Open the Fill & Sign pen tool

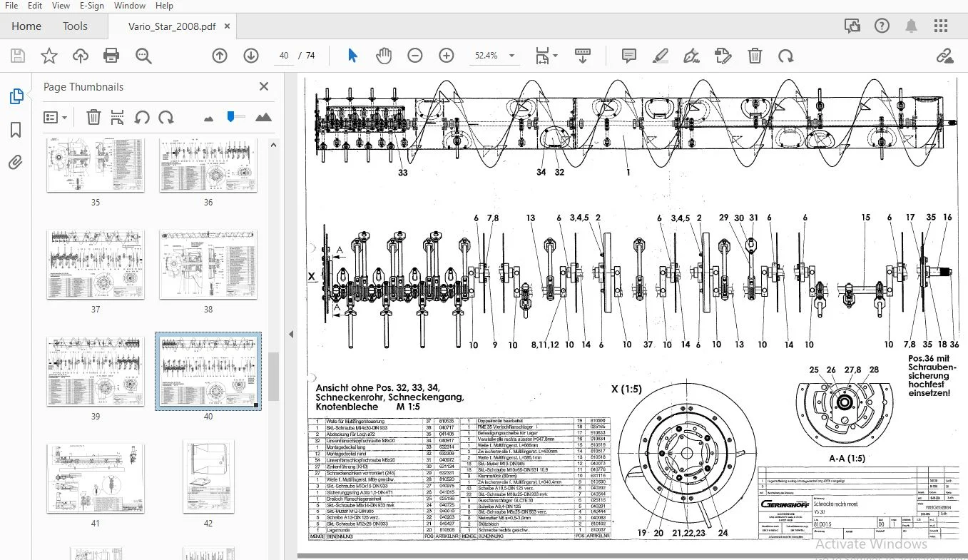coord(691,56)
